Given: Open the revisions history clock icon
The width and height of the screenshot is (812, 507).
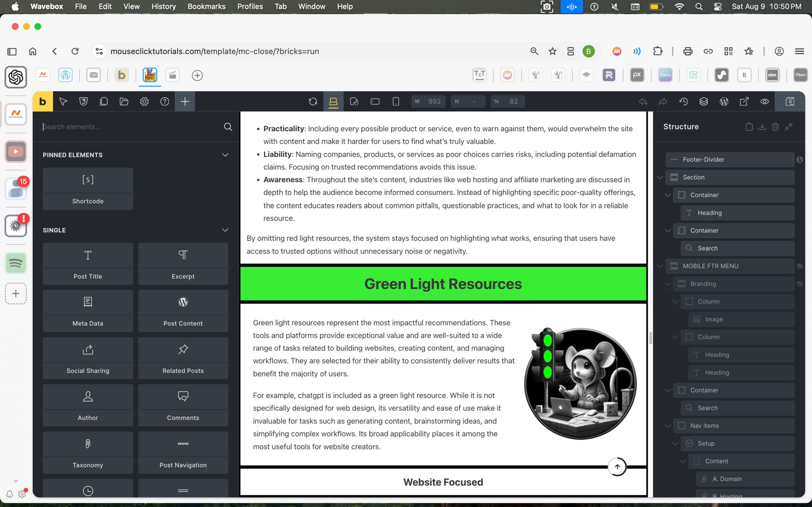Looking at the screenshot, I should pyautogui.click(x=684, y=102).
